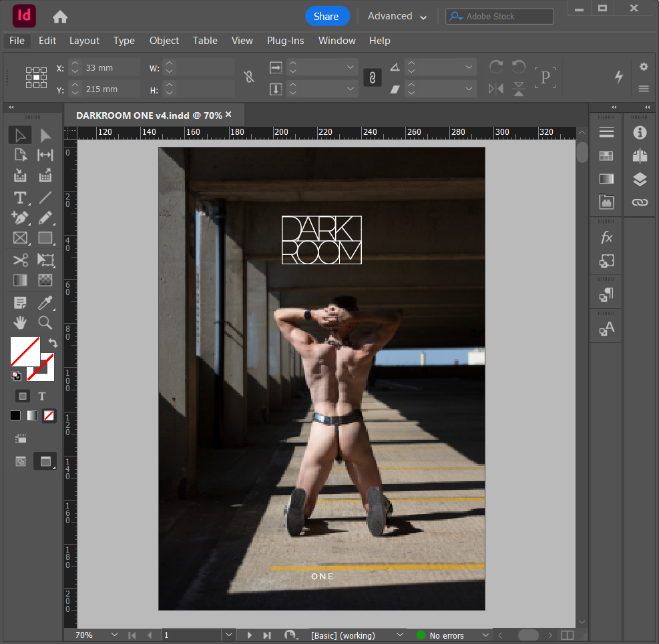Go to the Home screen
Image resolution: width=659 pixels, height=644 pixels.
[60, 17]
